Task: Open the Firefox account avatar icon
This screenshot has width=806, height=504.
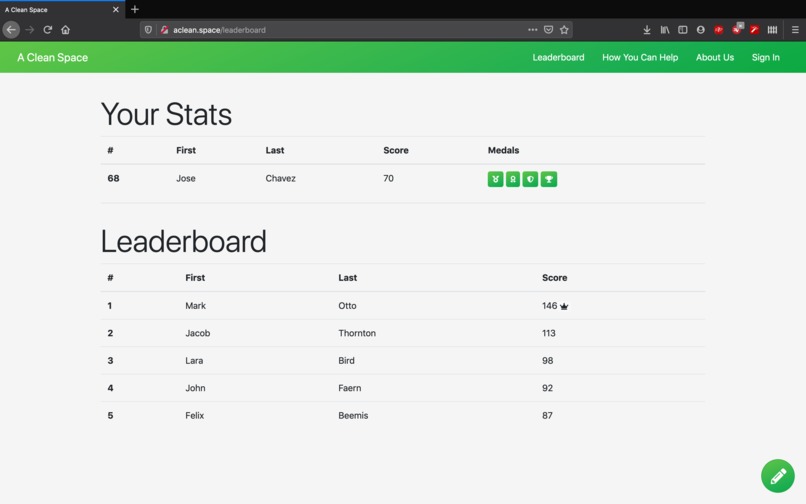Action: pos(701,30)
